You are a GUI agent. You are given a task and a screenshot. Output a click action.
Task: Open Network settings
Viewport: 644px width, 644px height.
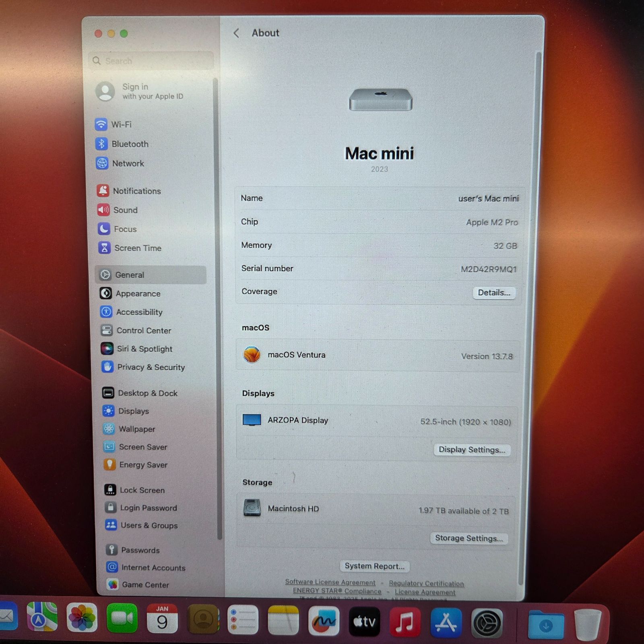(x=128, y=163)
